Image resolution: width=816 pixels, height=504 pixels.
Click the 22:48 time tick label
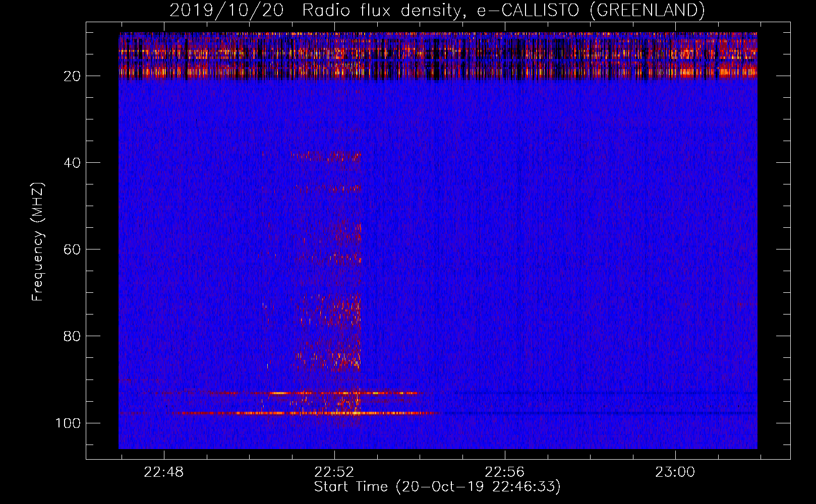(x=164, y=472)
